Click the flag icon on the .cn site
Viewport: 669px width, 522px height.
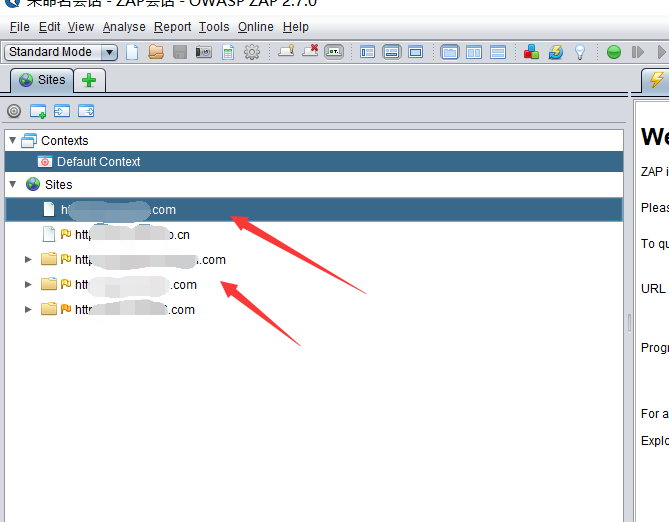[x=66, y=234]
